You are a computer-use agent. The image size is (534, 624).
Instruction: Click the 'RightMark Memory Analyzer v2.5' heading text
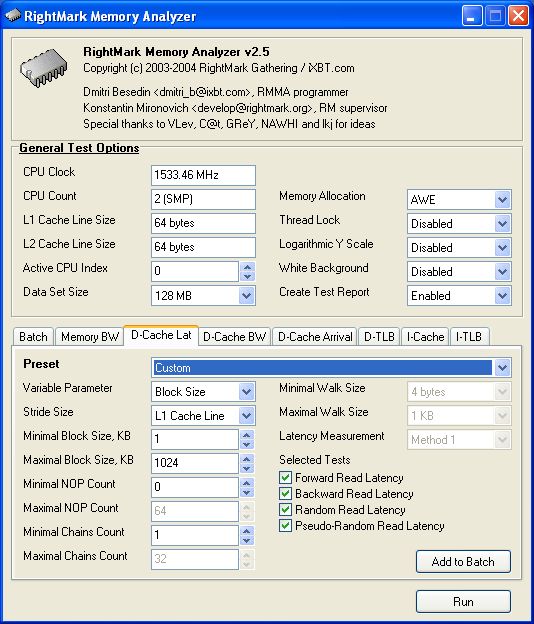coord(176,52)
